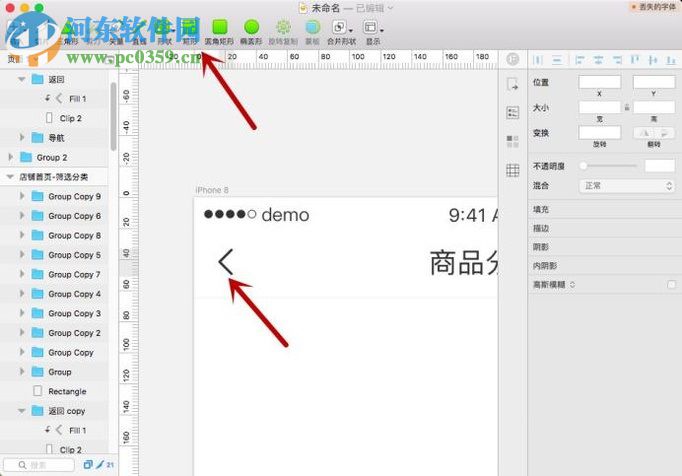Viewport: 682px width, 476px height.
Task: Click the layer search field
Action: click(39, 465)
